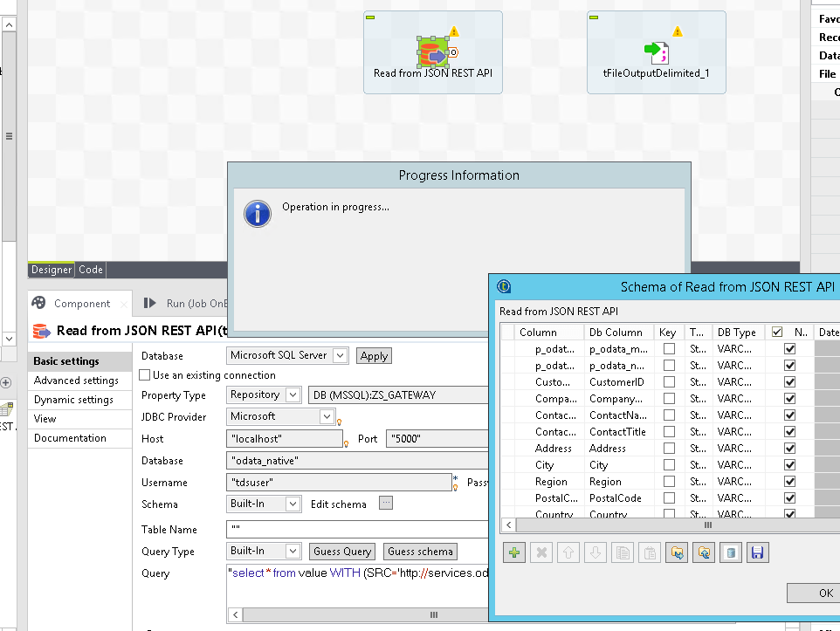The height and width of the screenshot is (631, 840).
Task: Switch to the Code tab
Action: (x=90, y=269)
